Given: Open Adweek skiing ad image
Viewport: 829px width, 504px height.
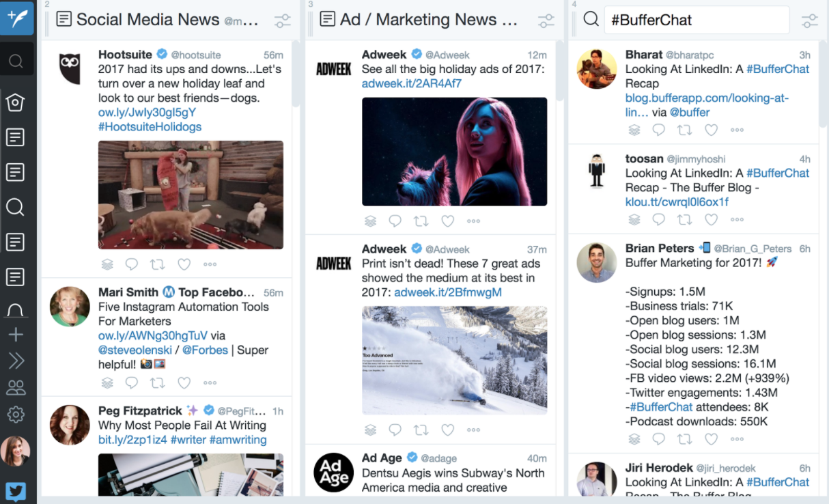Looking at the screenshot, I should (454, 361).
